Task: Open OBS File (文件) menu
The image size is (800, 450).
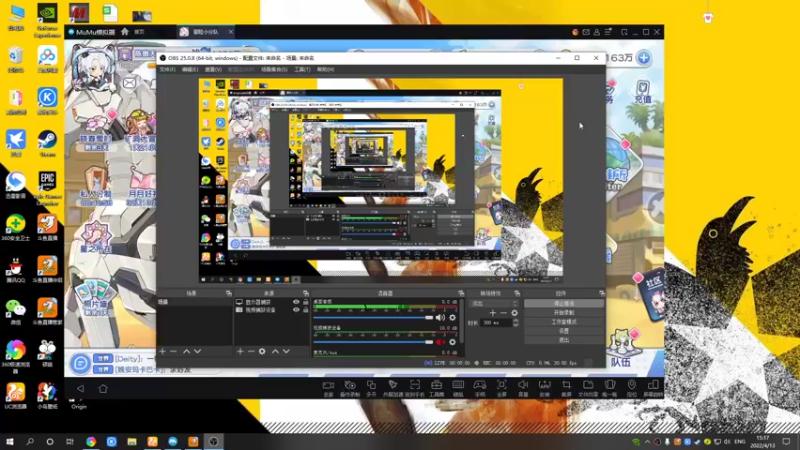Action: coord(167,69)
